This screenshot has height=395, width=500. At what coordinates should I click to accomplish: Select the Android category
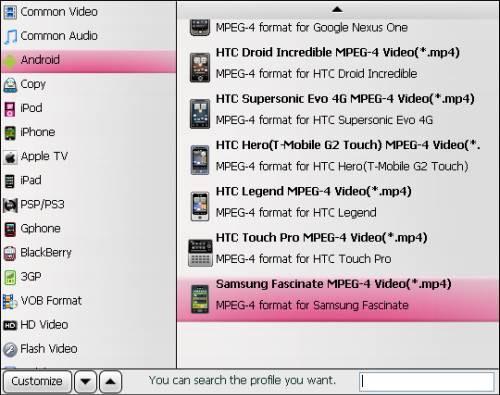[89, 60]
